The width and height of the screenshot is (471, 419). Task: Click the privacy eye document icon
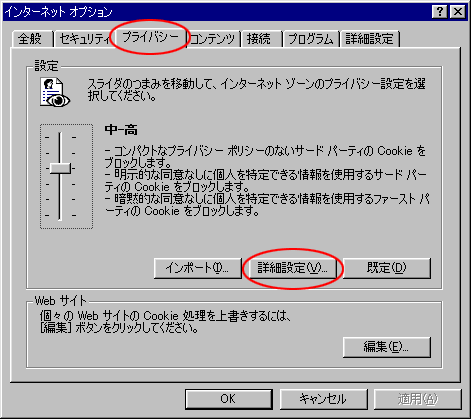coord(55,92)
